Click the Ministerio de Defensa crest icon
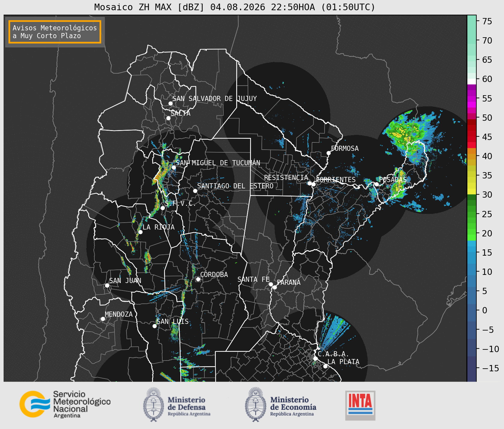The image size is (504, 429). coord(154,404)
